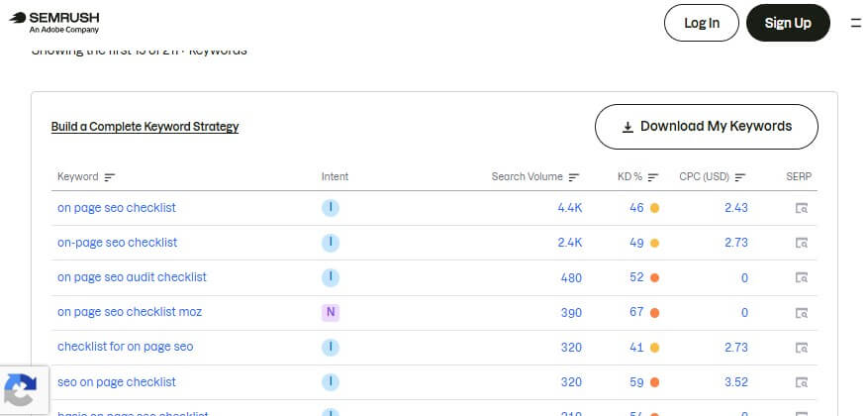Viewport: 868px width, 416px height.
Task: Open SERP icon for on-page seo checklist
Action: pyautogui.click(x=801, y=243)
